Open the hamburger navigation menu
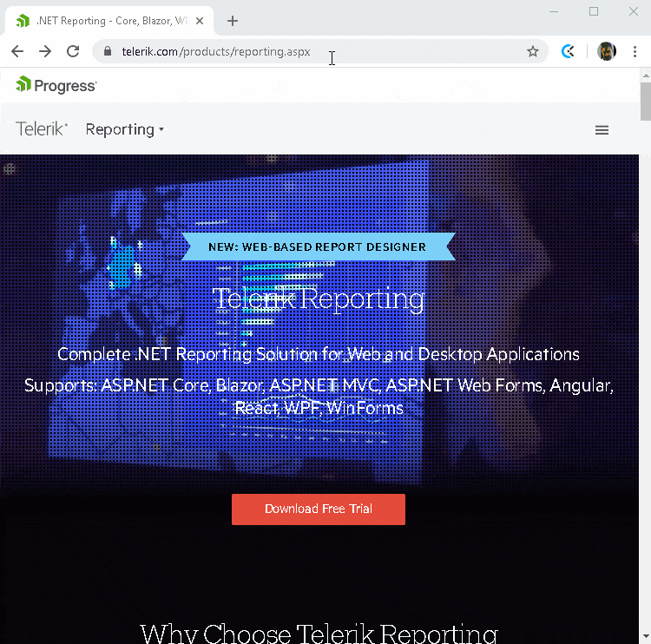This screenshot has width=651, height=644. (x=602, y=130)
